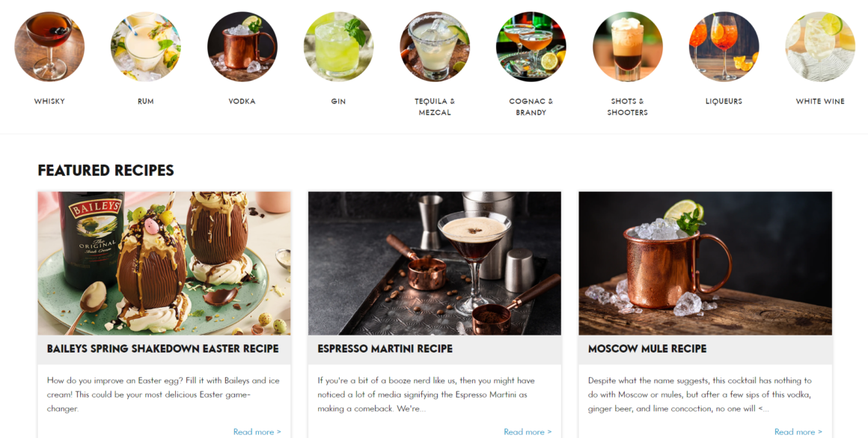Click the Baileys Spring Shakedown Easter Recipe title

tap(163, 349)
